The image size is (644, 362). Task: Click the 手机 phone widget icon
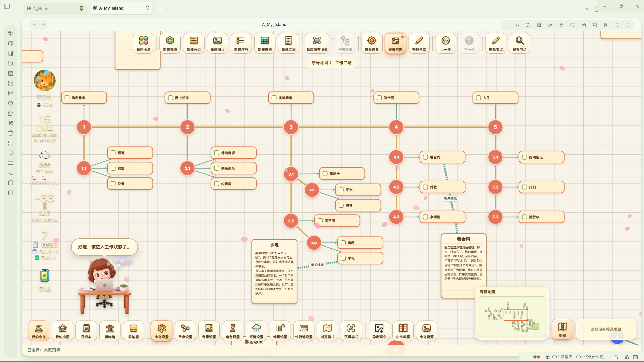[45, 276]
